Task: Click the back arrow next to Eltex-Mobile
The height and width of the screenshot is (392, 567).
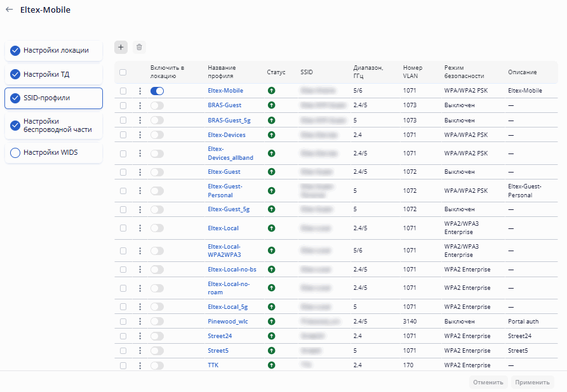Action: tap(9, 10)
